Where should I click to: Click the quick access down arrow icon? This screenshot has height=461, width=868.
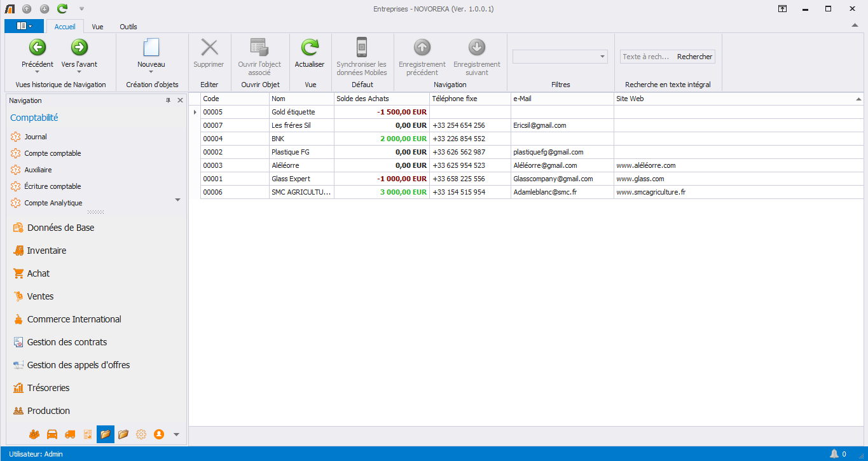[44, 9]
